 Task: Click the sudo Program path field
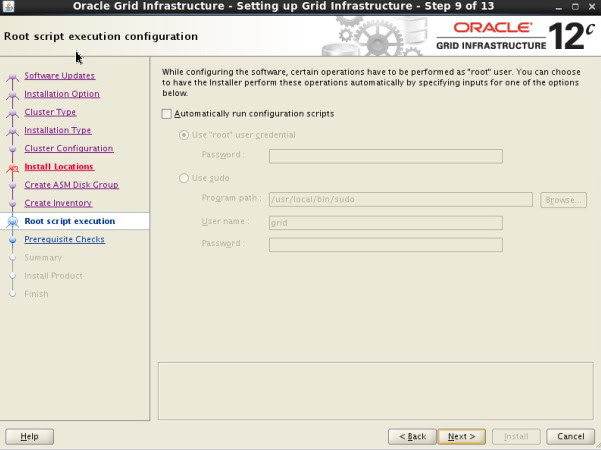[401, 199]
